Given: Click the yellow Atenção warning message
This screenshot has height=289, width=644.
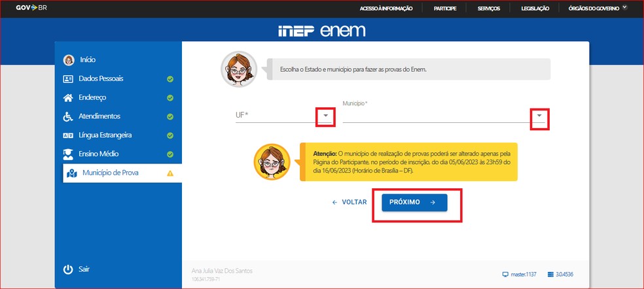Looking at the screenshot, I should click(x=408, y=161).
